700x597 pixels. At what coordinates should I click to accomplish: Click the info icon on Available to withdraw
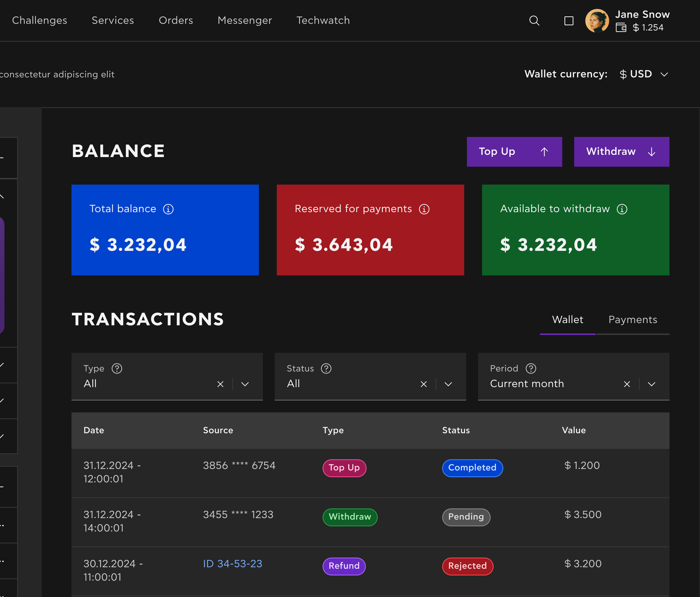point(622,209)
